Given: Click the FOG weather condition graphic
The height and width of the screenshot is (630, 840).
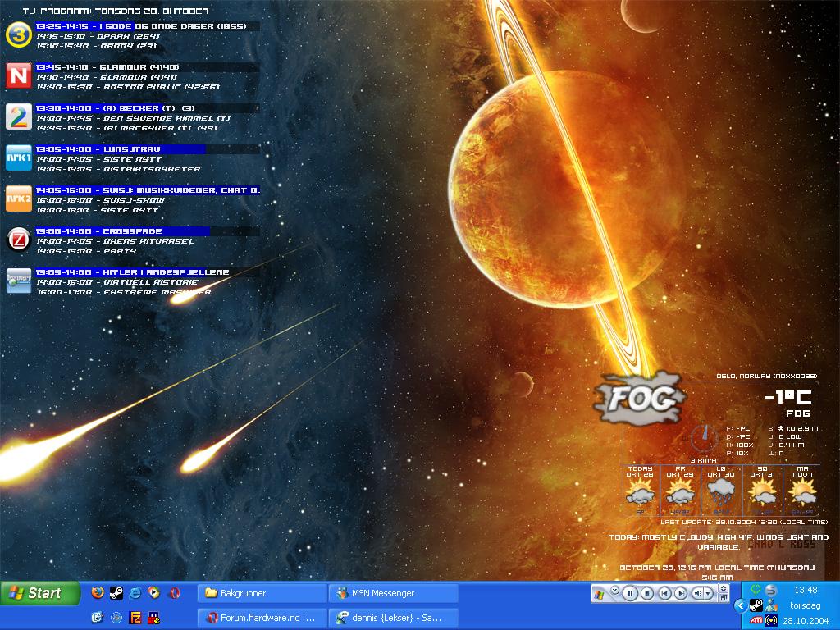Looking at the screenshot, I should tap(639, 398).
